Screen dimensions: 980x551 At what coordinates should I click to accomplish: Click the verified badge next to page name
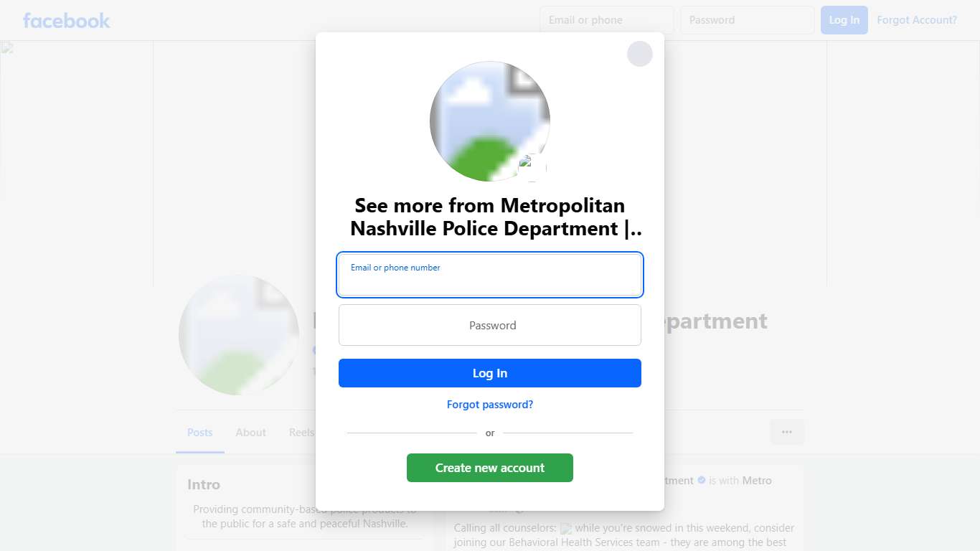pyautogui.click(x=702, y=481)
